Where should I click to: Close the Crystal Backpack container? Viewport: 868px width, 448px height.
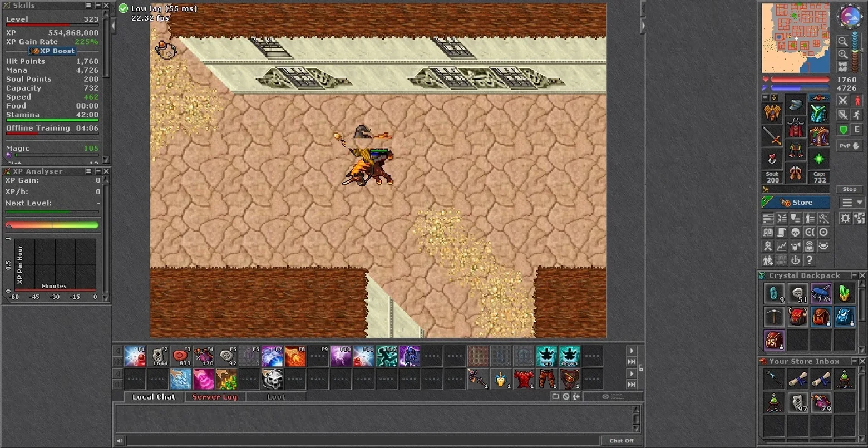point(862,275)
